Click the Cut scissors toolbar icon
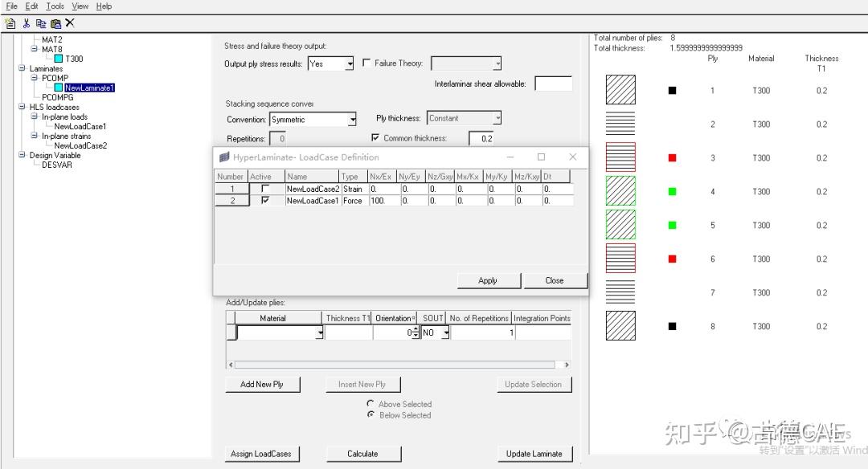This screenshot has height=469, width=868. (26, 23)
